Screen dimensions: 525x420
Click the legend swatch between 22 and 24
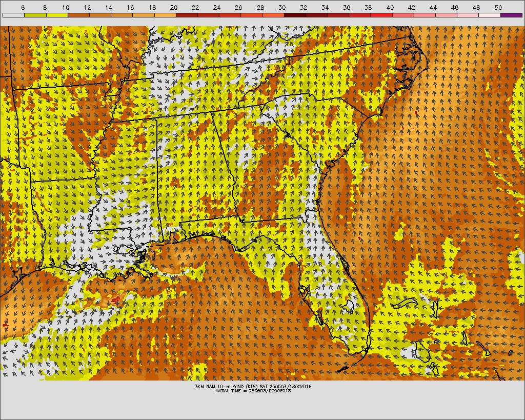tap(208, 15)
